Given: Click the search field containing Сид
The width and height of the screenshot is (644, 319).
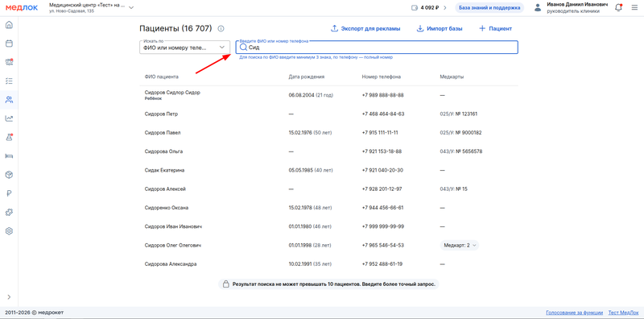Looking at the screenshot, I should click(377, 48).
